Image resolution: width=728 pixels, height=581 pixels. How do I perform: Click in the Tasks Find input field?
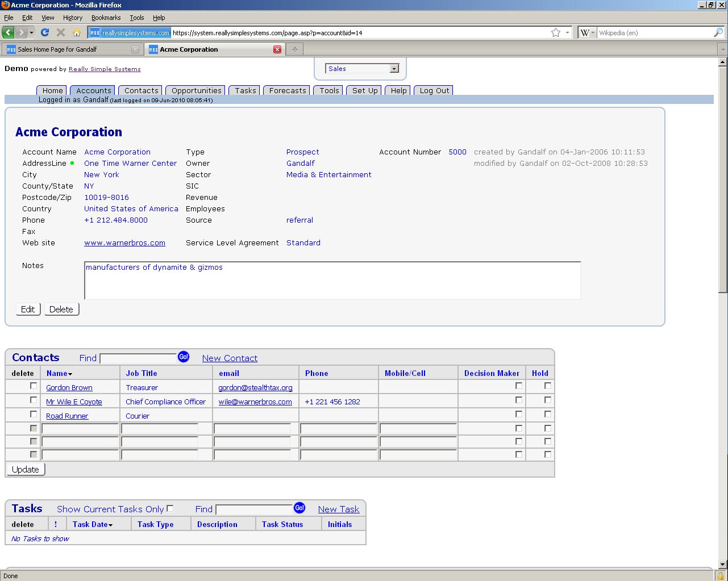tap(254, 509)
